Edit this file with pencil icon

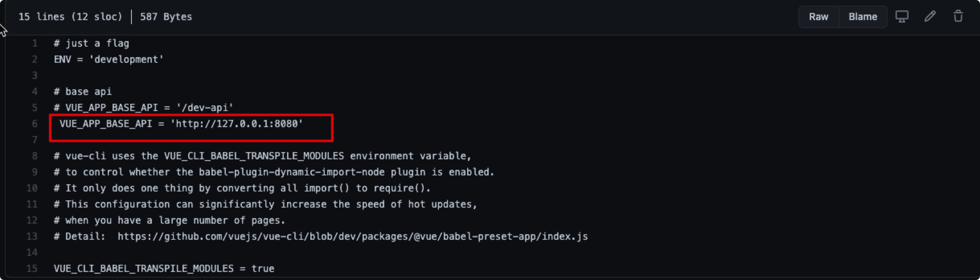930,16
